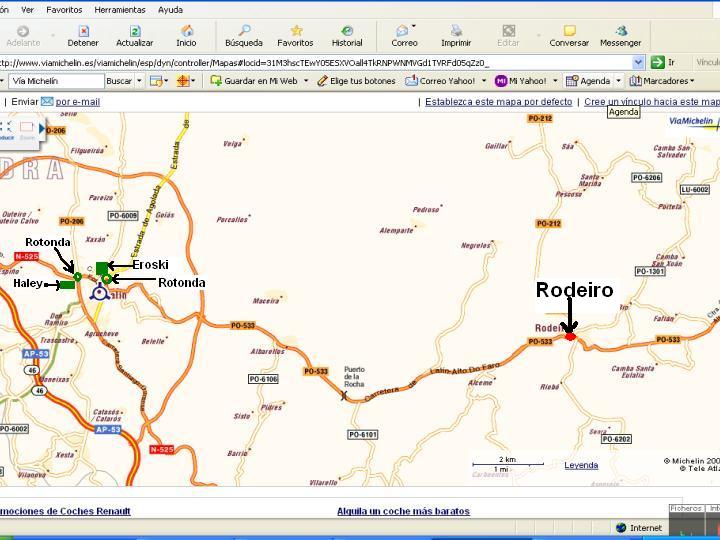720x540 pixels.
Task: Click the Yahoo search field containing 'Vía Michelin'
Action: click(x=55, y=81)
